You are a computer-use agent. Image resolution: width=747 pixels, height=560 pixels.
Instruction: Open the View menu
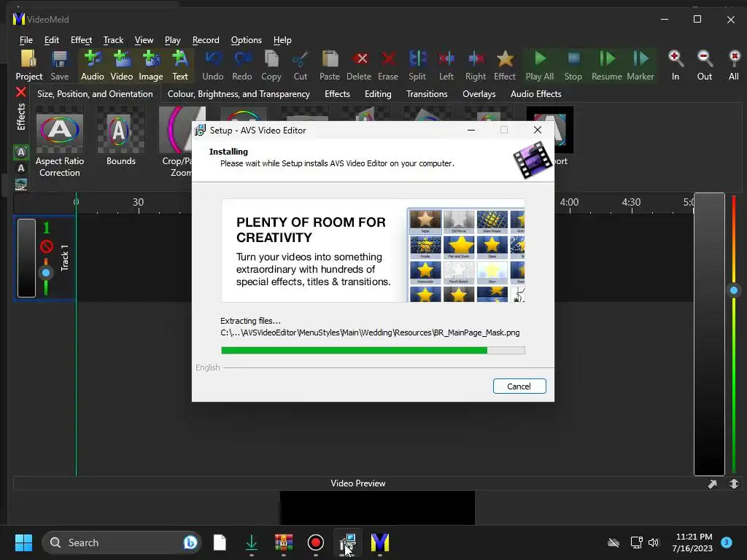(144, 40)
